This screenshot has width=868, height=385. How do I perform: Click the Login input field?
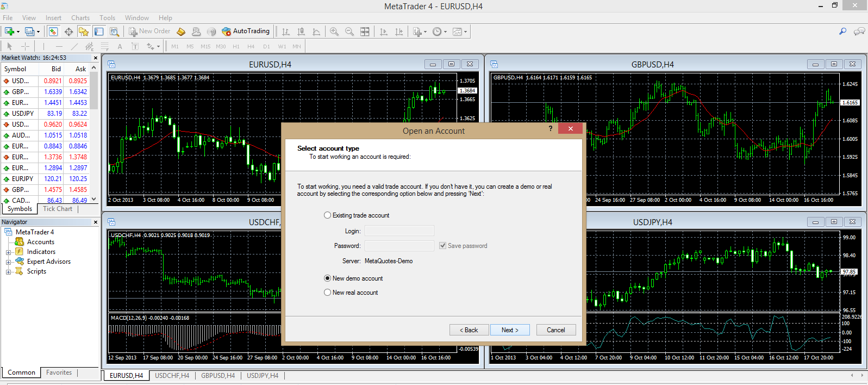(x=399, y=231)
